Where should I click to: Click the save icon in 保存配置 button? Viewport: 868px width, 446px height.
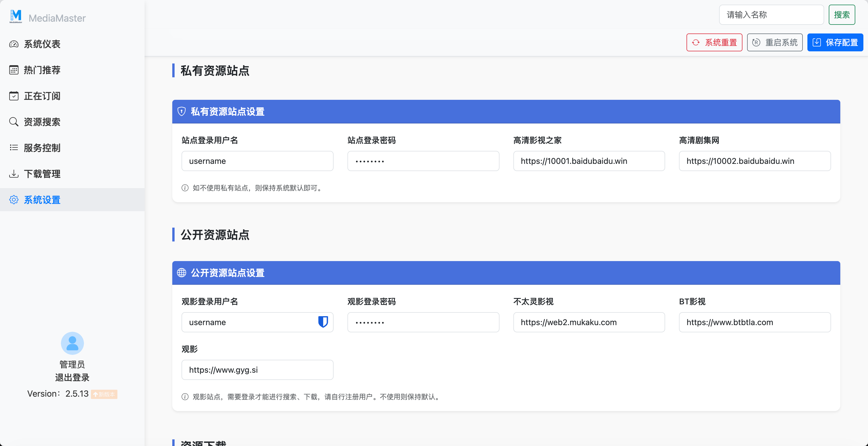[x=817, y=42]
